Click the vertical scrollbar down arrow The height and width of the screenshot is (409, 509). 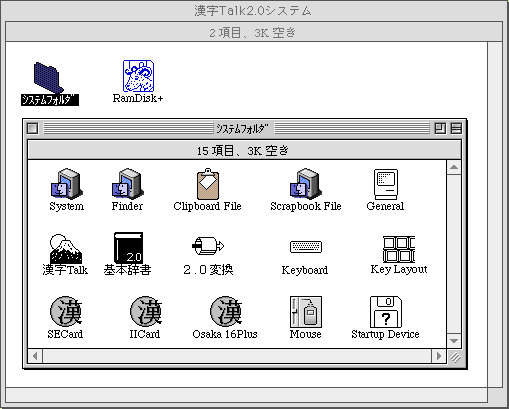(x=454, y=341)
